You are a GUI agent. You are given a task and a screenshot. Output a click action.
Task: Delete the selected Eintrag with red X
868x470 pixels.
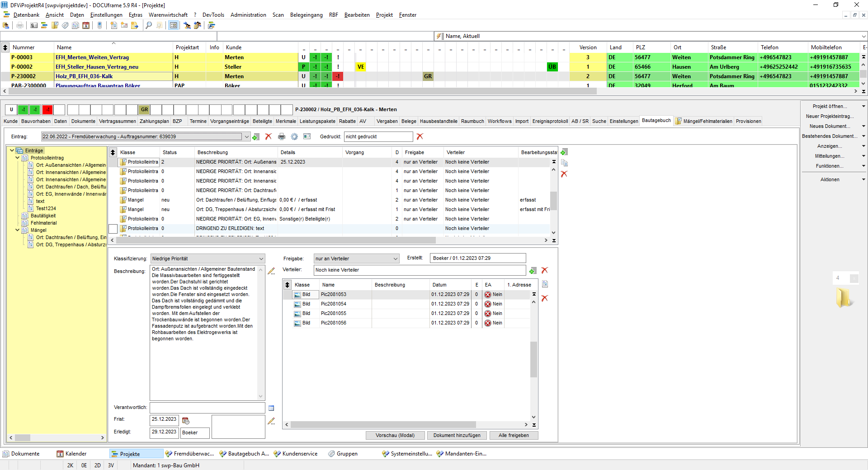tap(268, 136)
